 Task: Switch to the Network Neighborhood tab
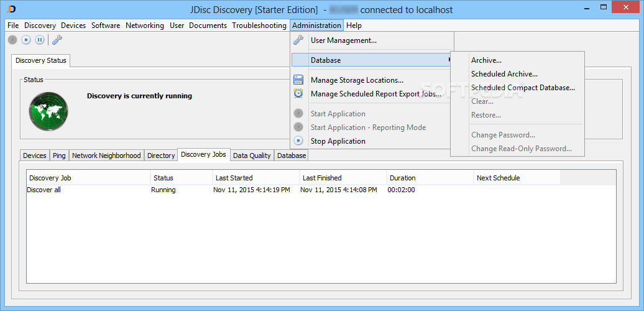[x=106, y=155]
